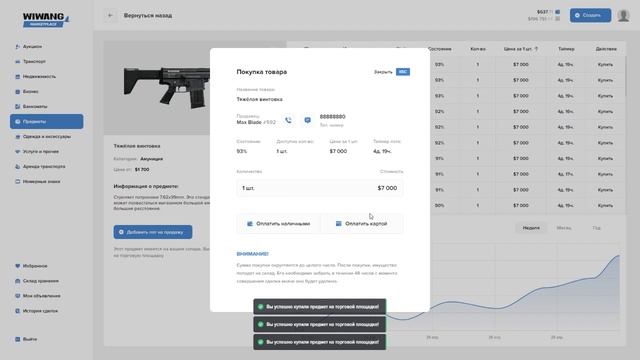
Task: Switch chart to Год tab
Action: click(x=596, y=228)
